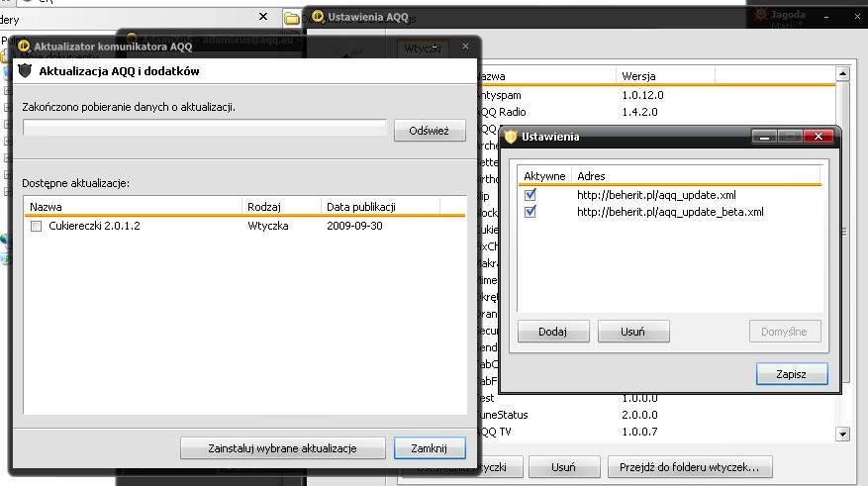868x486 pixels.
Task: Close the Ustawienia dialog with the red X
Action: (x=819, y=137)
